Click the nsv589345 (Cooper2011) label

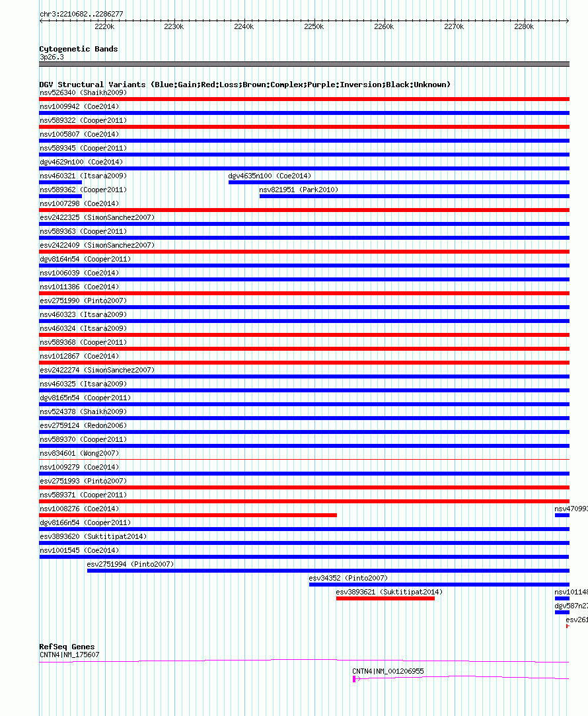(x=83, y=148)
